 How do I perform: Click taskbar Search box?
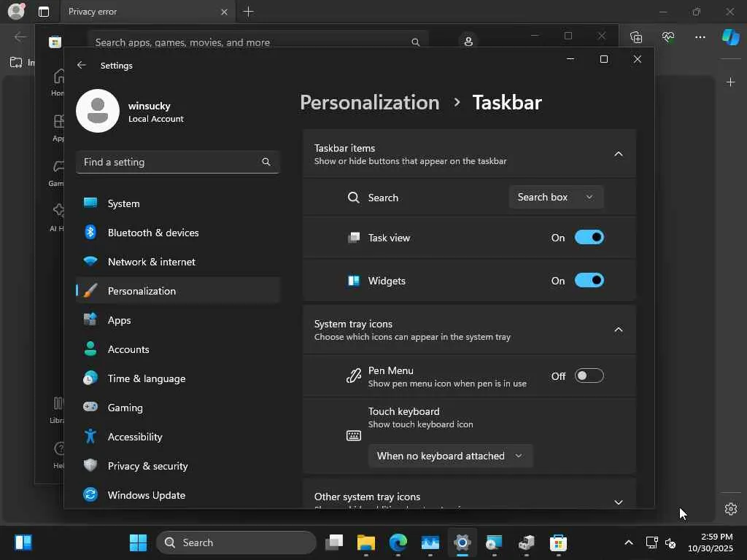[236, 542]
